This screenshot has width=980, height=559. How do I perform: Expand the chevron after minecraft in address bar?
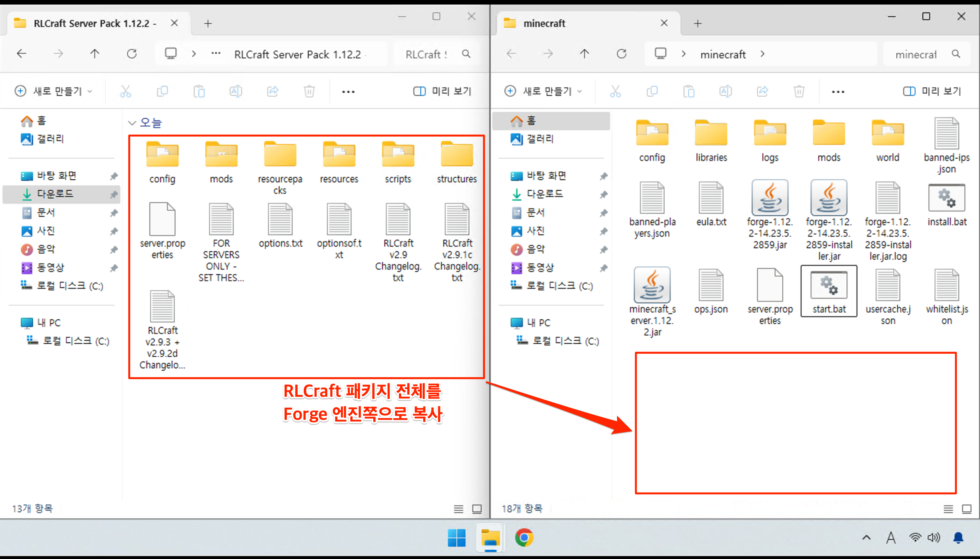pos(763,54)
